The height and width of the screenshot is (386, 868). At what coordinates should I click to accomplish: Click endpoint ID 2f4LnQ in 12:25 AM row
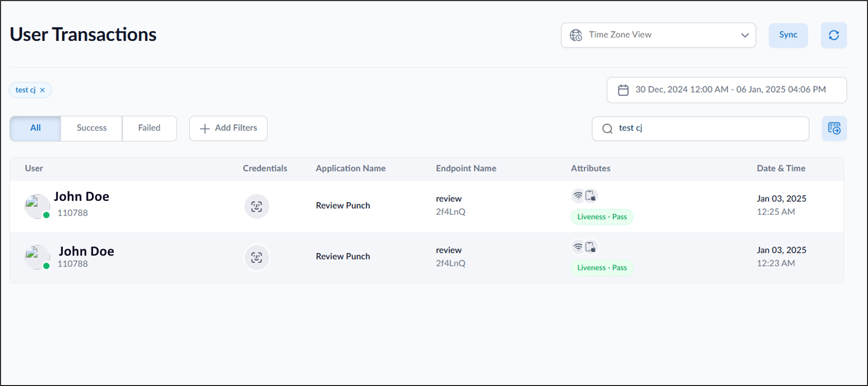click(450, 212)
